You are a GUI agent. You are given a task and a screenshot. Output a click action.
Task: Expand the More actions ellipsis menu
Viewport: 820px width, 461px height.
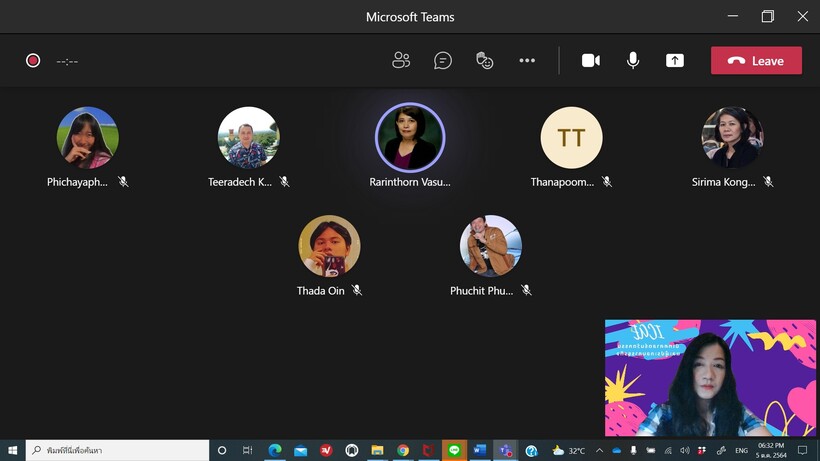point(527,61)
